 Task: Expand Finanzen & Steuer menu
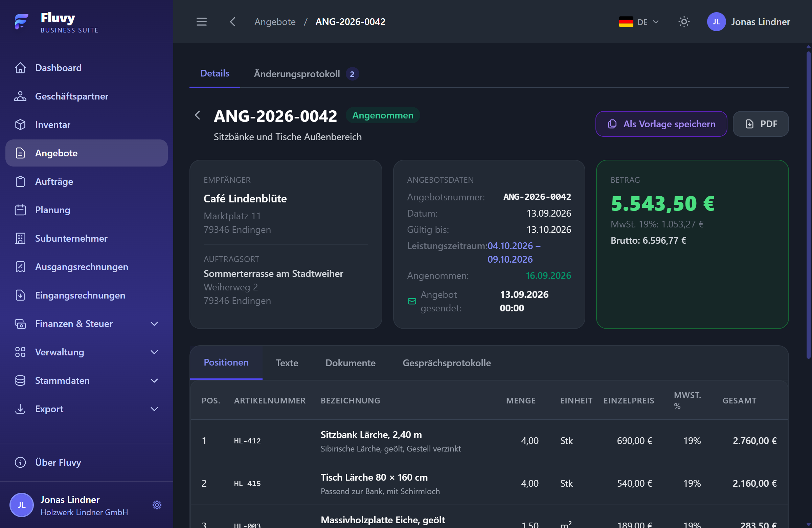[87, 324]
